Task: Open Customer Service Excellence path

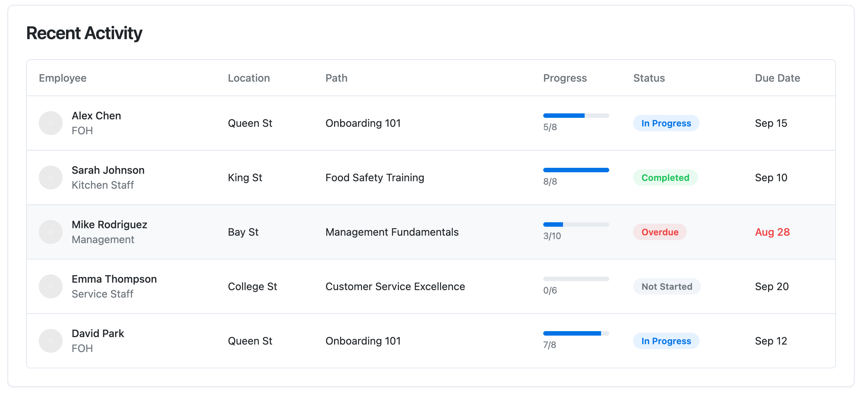Action: click(x=395, y=286)
